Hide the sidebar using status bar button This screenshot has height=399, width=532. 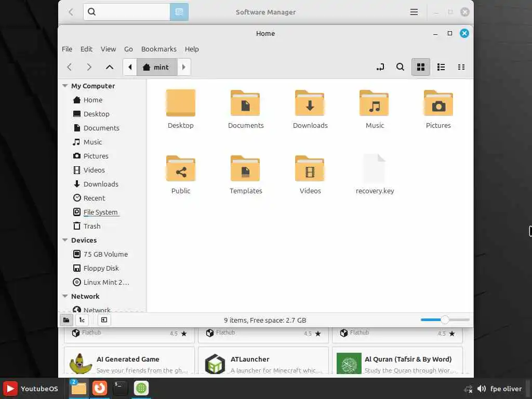(x=104, y=320)
